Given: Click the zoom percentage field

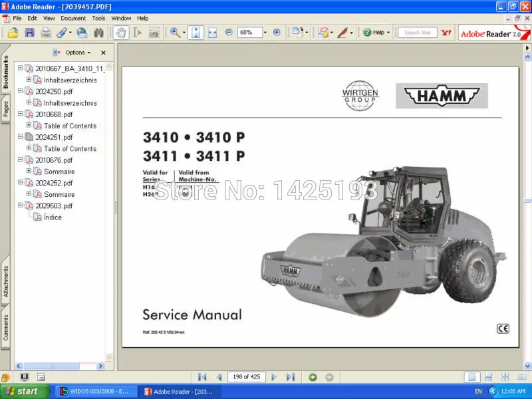Looking at the screenshot, I should tap(250, 33).
